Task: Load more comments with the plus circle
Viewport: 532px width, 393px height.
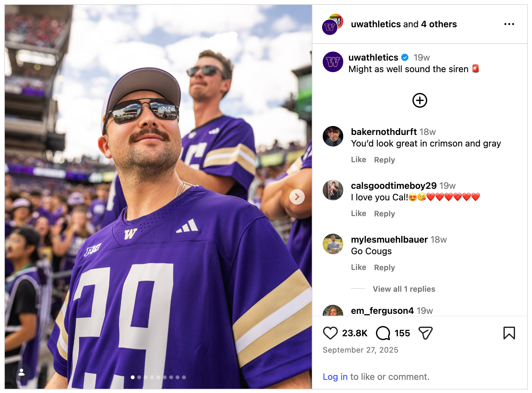Action: [x=420, y=100]
